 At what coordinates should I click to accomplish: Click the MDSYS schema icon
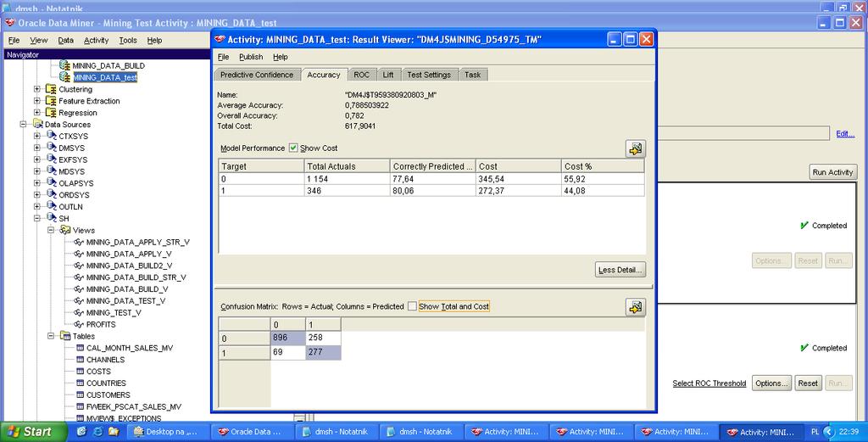(52, 171)
